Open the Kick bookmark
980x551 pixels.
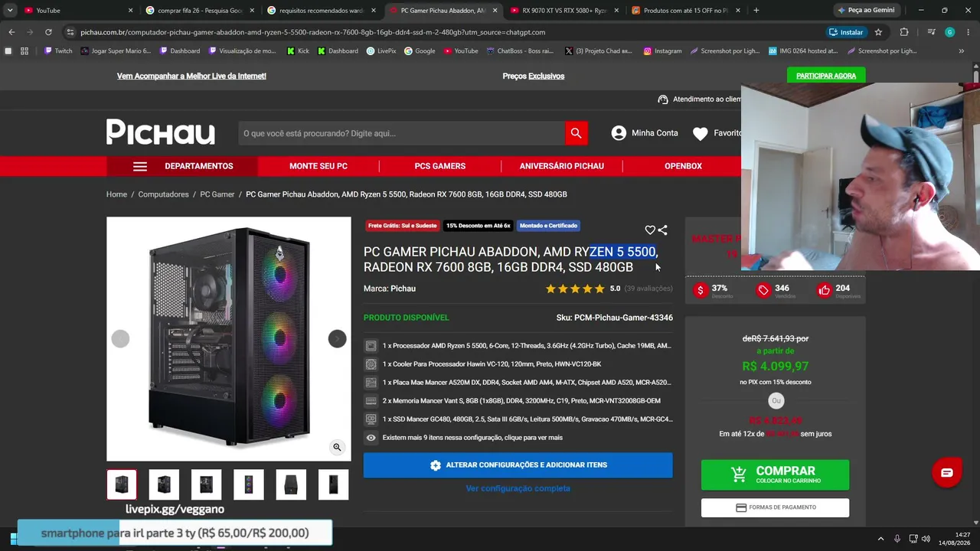pos(298,51)
